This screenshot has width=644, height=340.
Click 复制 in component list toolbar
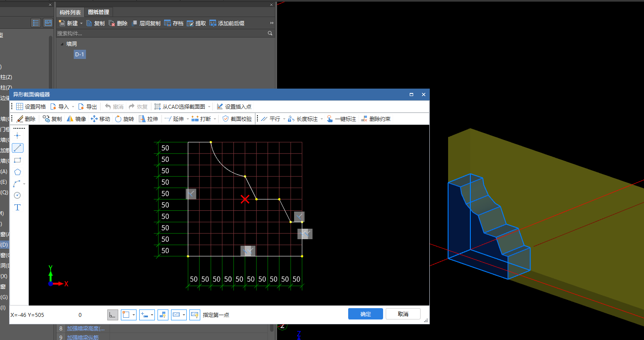tap(95, 23)
